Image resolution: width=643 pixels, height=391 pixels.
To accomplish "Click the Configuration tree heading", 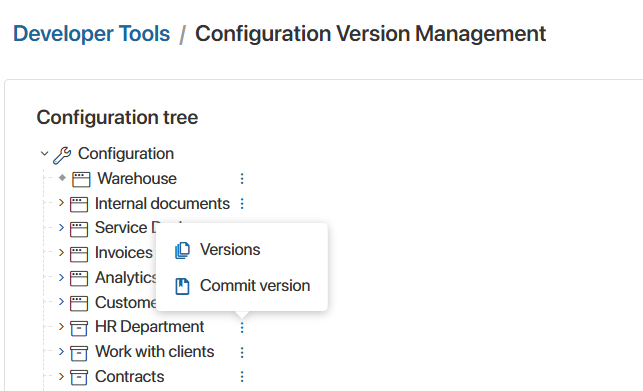I will [x=117, y=117].
